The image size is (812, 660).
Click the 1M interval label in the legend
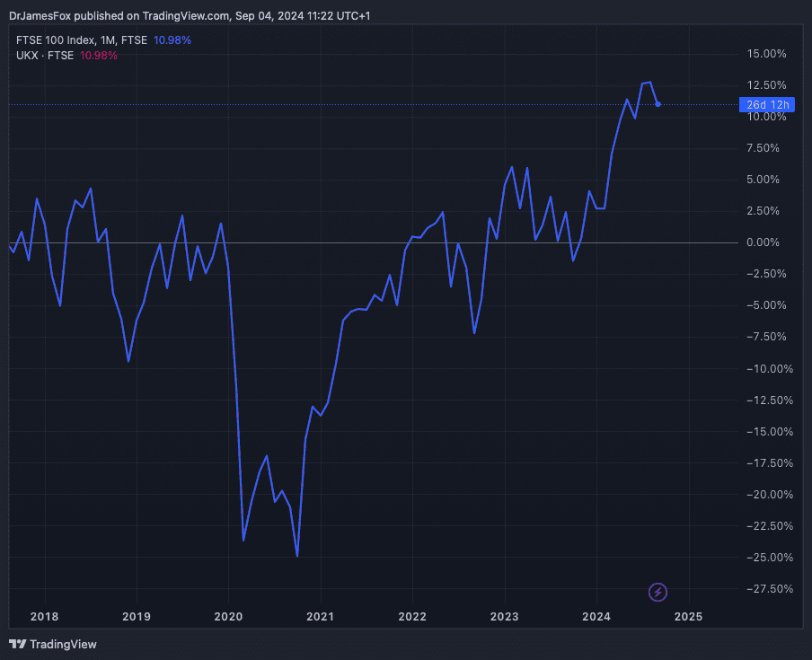click(108, 40)
